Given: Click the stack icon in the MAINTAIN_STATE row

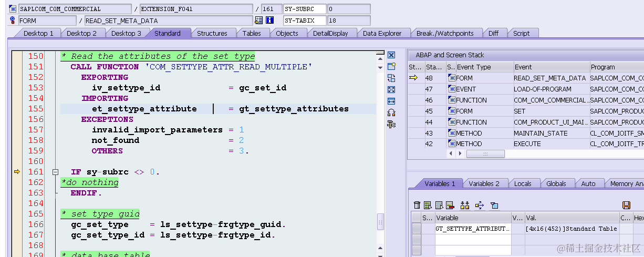Looking at the screenshot, I should point(451,133).
